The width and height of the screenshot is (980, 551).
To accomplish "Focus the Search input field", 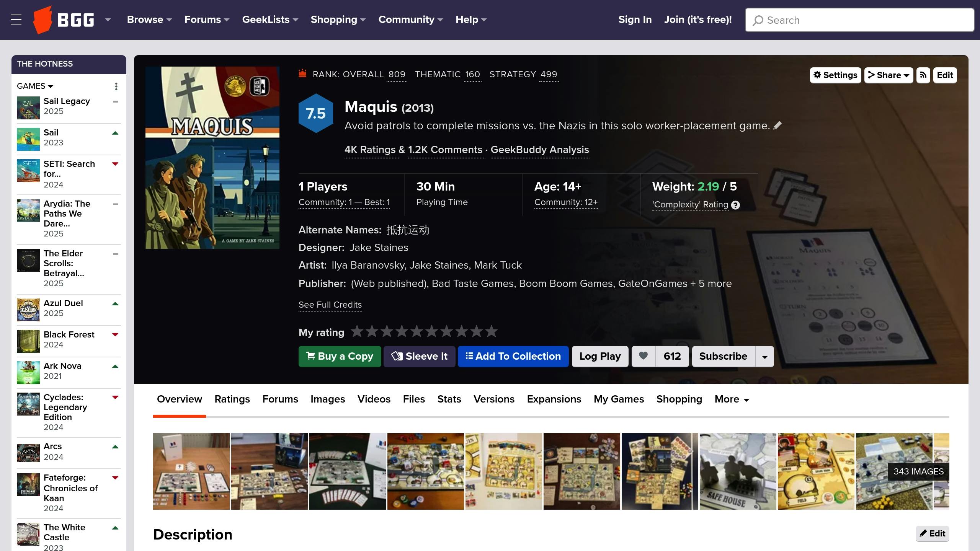I will tap(859, 20).
